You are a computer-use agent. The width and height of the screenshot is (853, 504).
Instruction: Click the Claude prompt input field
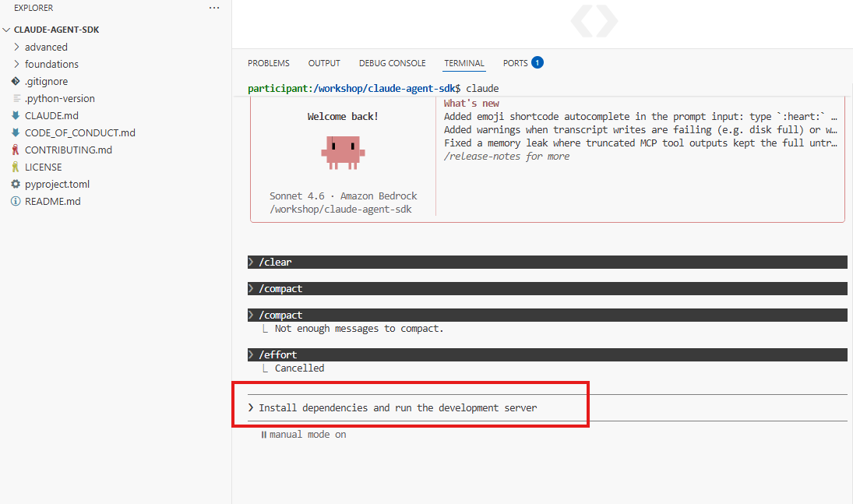click(x=548, y=407)
